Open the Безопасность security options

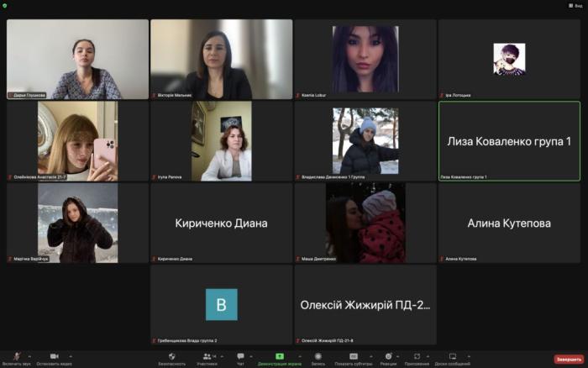171,358
